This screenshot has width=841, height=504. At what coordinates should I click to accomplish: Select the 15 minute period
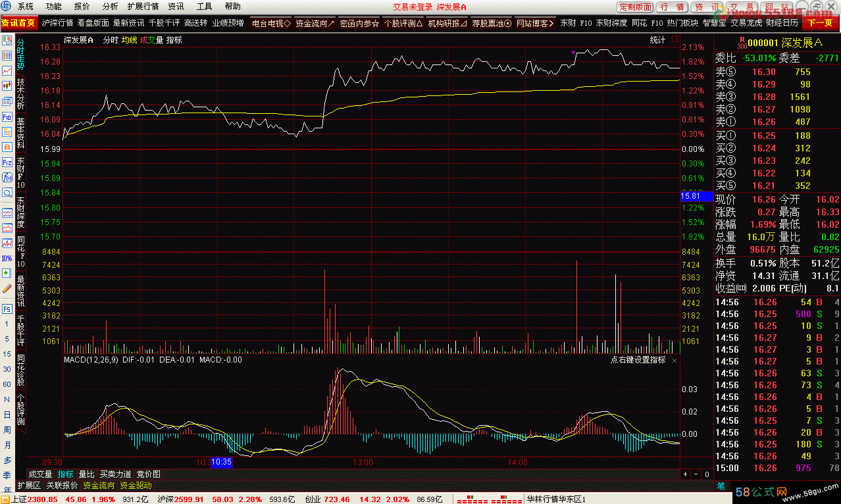[7, 354]
